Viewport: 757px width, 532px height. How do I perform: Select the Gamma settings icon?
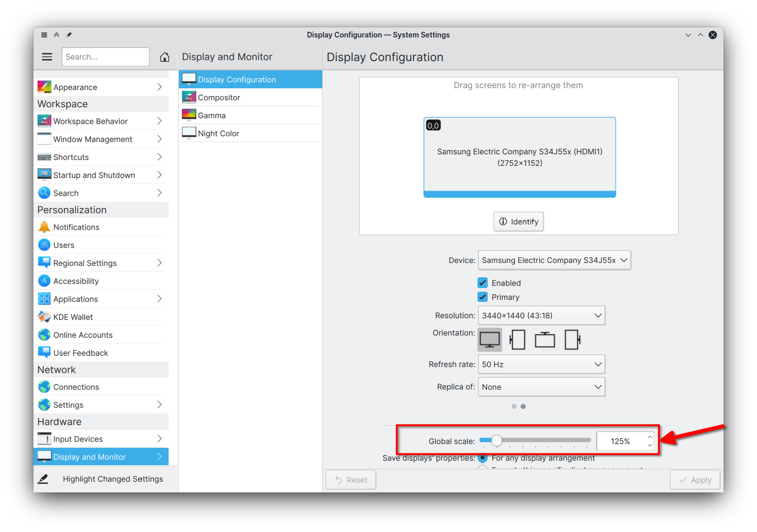(189, 115)
